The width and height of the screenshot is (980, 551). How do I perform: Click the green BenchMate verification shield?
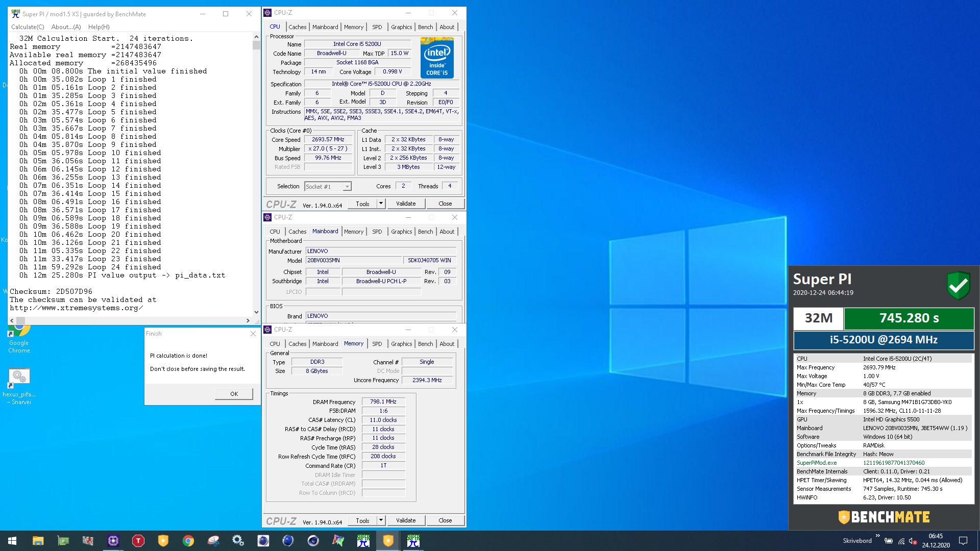(959, 285)
